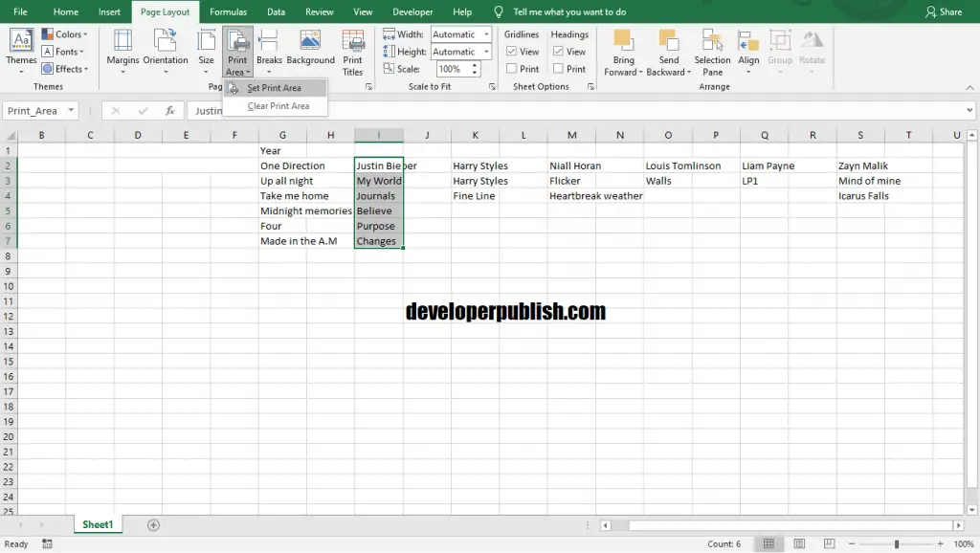The height and width of the screenshot is (553, 980).
Task: Open the Margins menu
Action: [122, 52]
